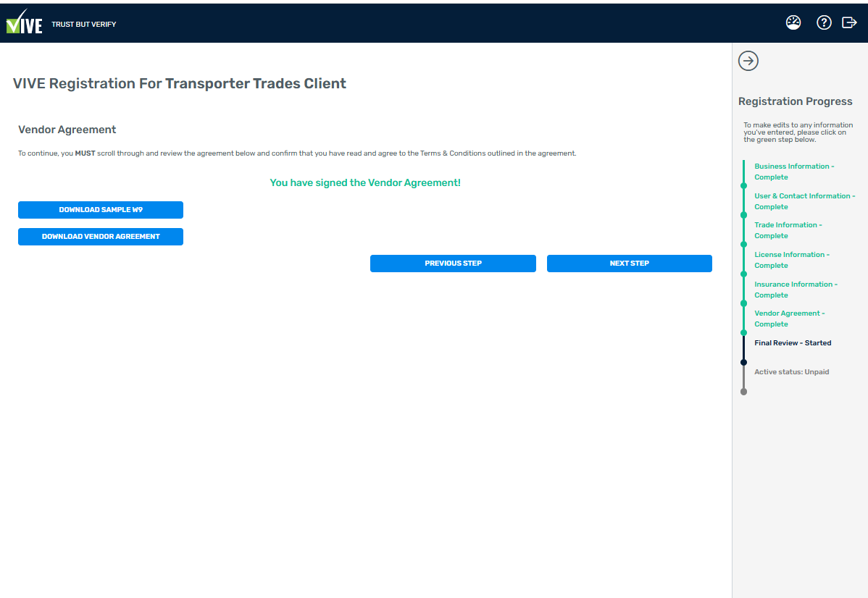Open License Information - Complete step
The image size is (868, 598).
792,260
